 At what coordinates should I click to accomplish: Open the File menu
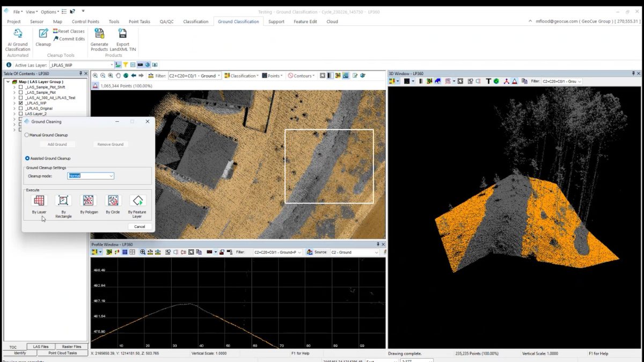coord(17,11)
